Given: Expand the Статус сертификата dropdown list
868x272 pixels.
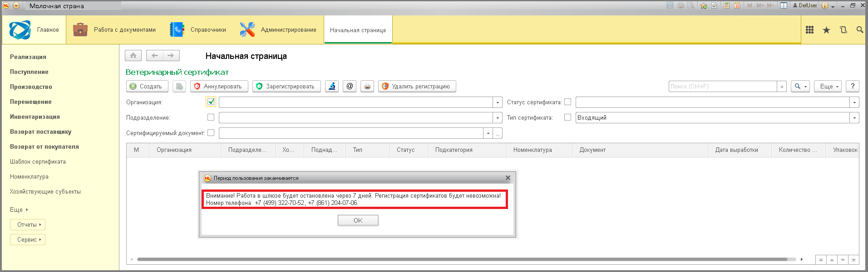Looking at the screenshot, I should coord(854,102).
